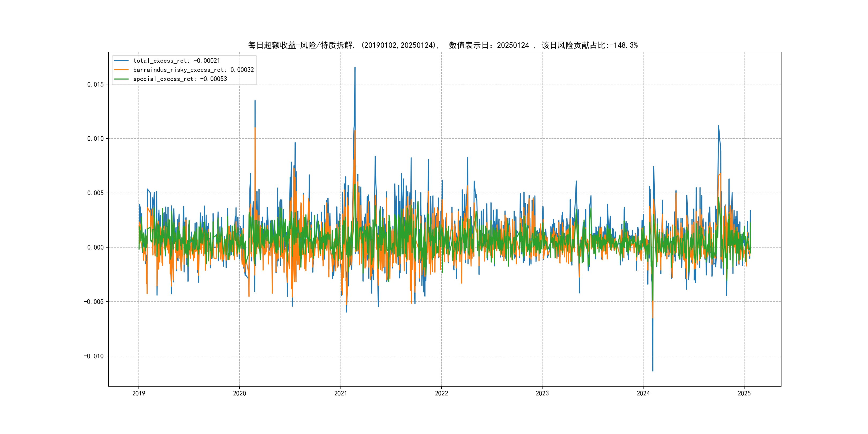Click the 0.010 y-axis tick label
Screen dimensions: 868x434
(95, 139)
